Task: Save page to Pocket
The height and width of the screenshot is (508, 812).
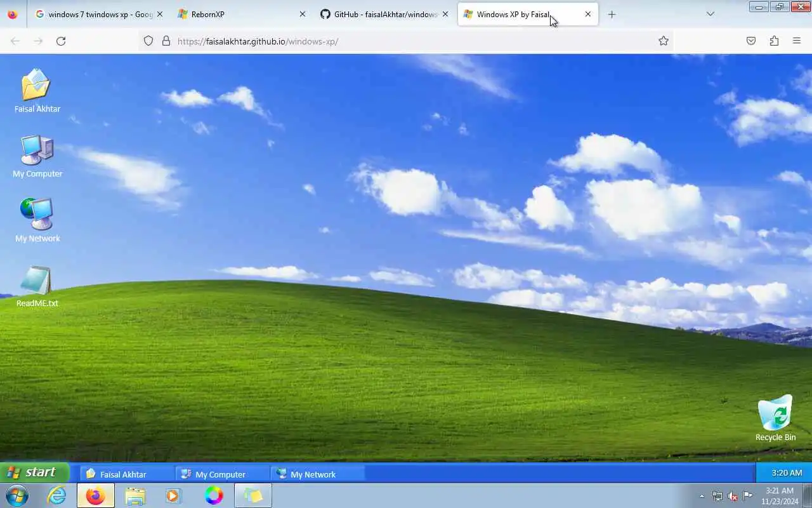Action: (751, 41)
